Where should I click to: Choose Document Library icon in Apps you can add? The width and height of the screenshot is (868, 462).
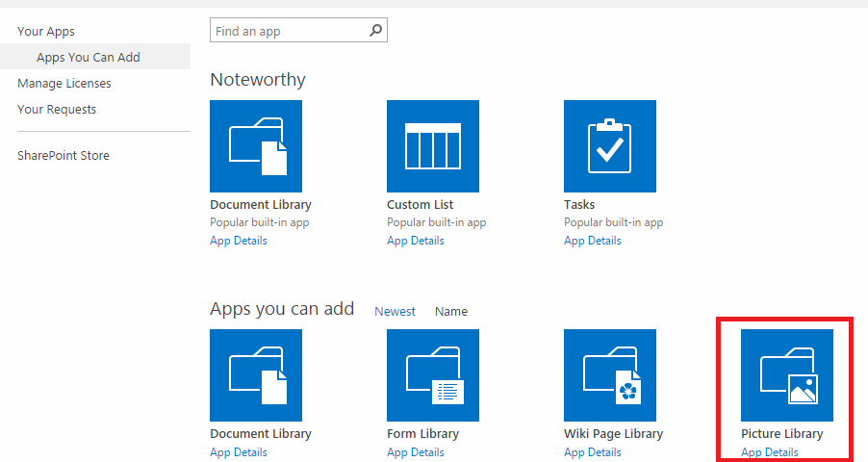pyautogui.click(x=256, y=375)
